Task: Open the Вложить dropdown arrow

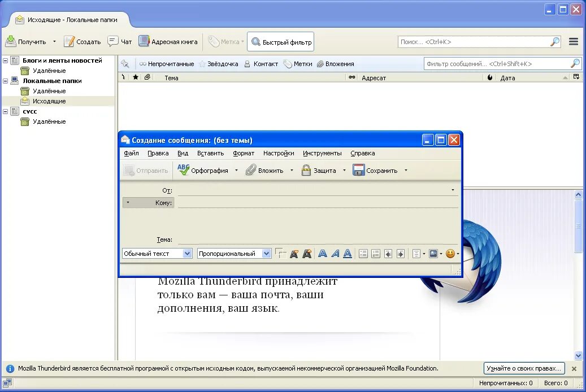Action: (x=292, y=171)
